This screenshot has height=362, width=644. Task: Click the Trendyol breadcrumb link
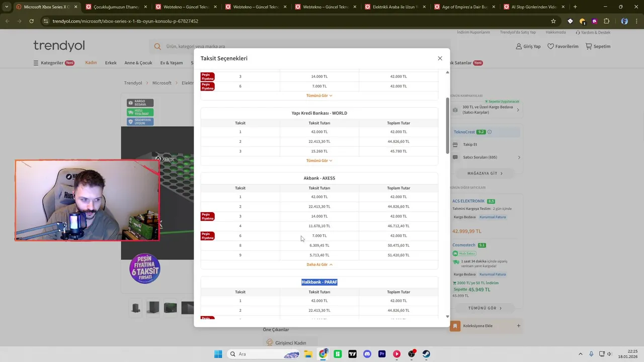tap(133, 83)
